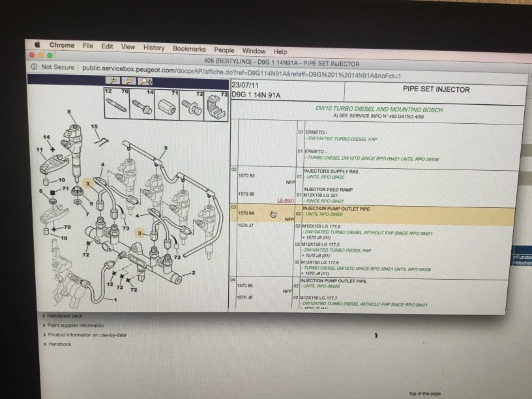Viewport: 532px width, 399px height.
Task: Click the Not Secure site info icon
Action: [x=34, y=66]
